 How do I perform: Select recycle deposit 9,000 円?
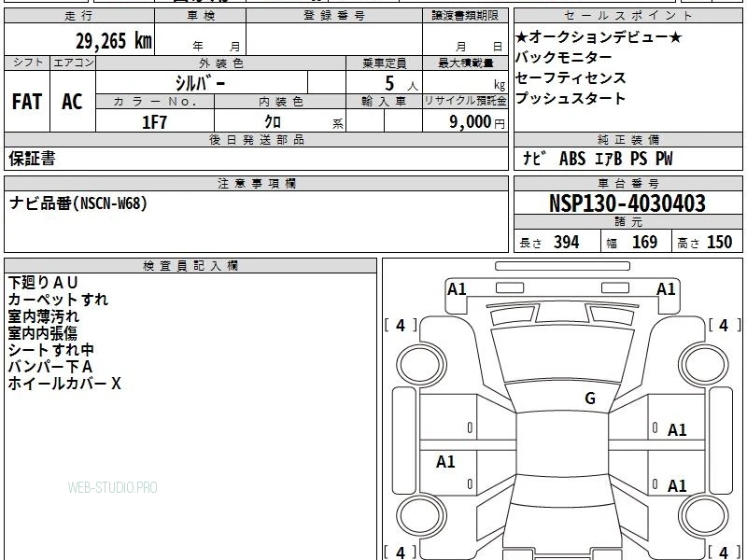pos(477,122)
